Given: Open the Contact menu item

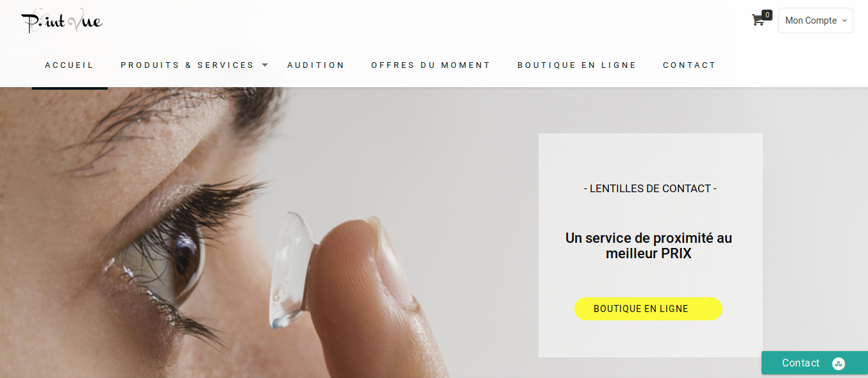Looking at the screenshot, I should point(689,65).
